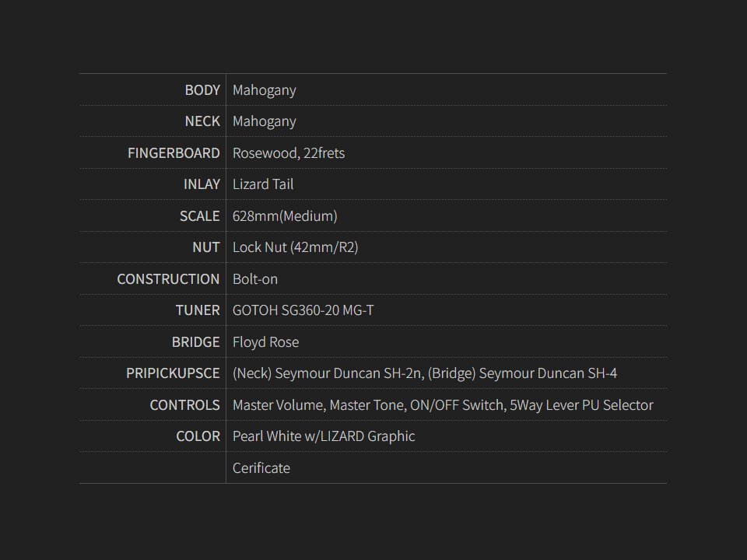Click the Cerificate text in last row
747x560 pixels.
click(x=261, y=468)
